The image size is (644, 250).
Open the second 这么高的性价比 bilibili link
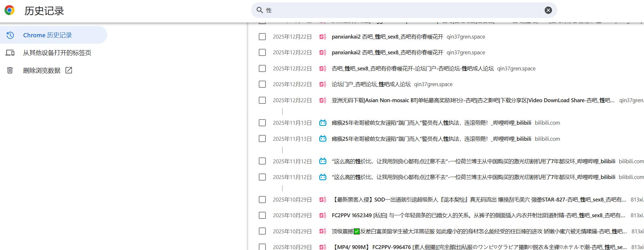pyautogui.click(x=473, y=177)
